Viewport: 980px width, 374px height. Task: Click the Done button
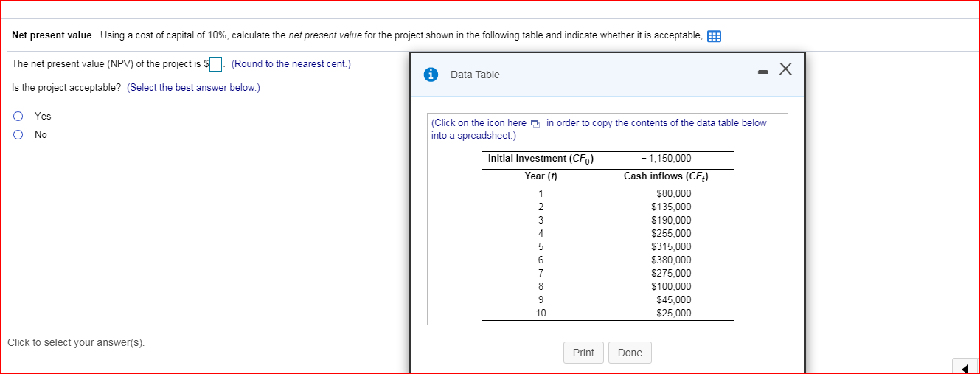pos(630,353)
